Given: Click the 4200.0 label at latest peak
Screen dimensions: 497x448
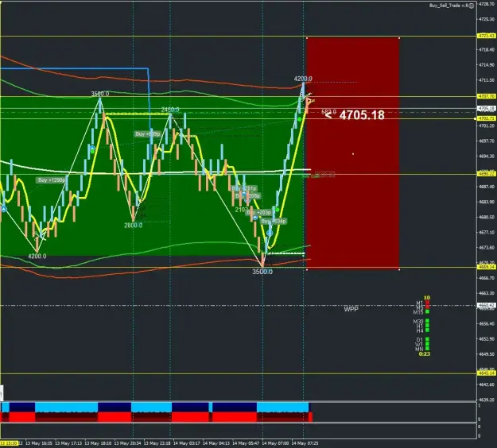Looking at the screenshot, I should (x=303, y=79).
